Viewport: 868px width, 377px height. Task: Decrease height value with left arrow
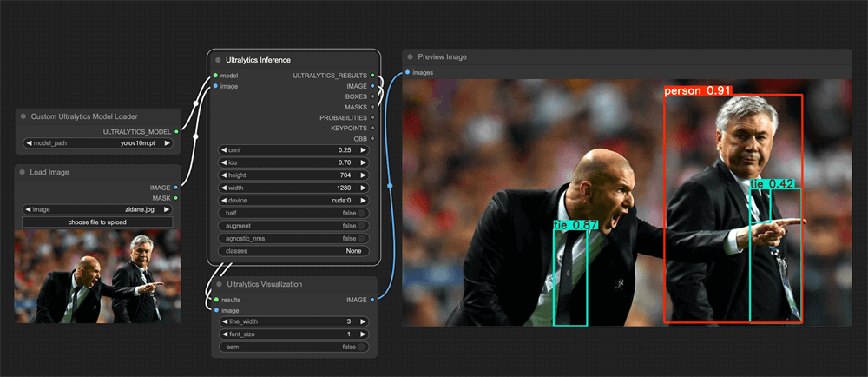224,175
